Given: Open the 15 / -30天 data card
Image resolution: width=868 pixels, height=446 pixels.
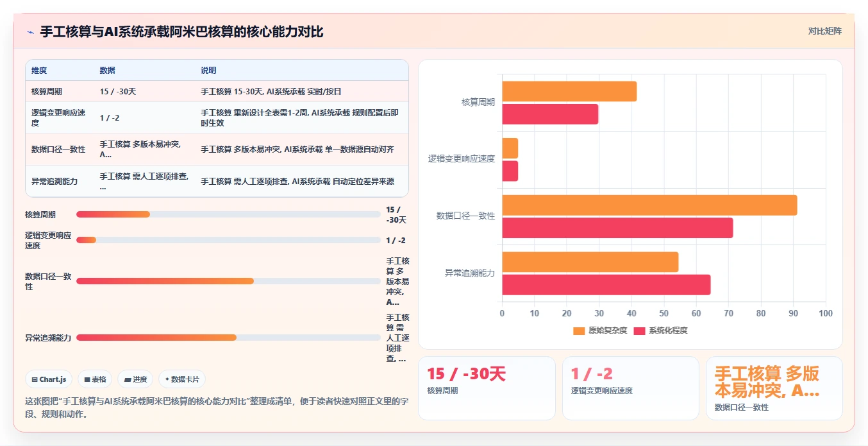Looking at the screenshot, I should pyautogui.click(x=487, y=388).
